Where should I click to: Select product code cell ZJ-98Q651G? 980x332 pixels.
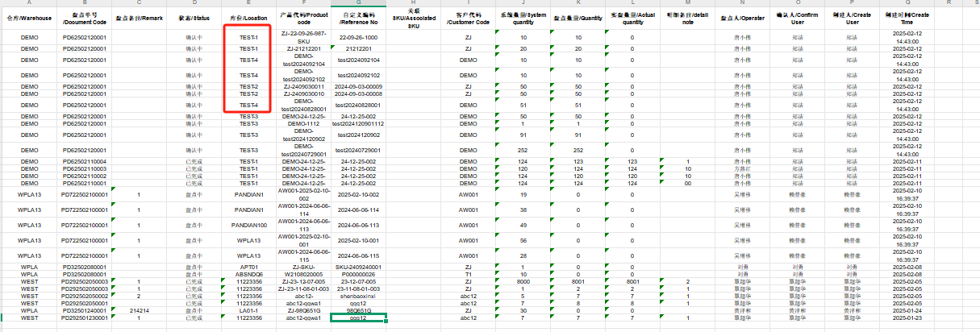(303, 310)
